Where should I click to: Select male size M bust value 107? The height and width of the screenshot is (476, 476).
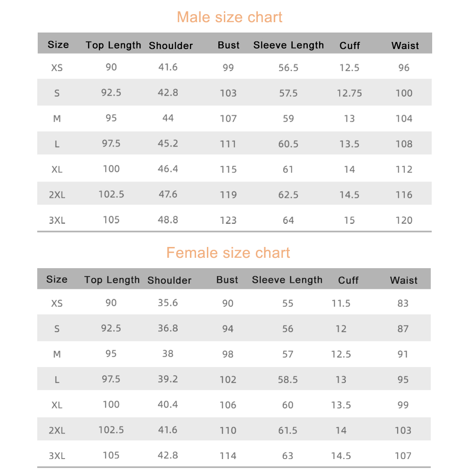pyautogui.click(x=228, y=118)
